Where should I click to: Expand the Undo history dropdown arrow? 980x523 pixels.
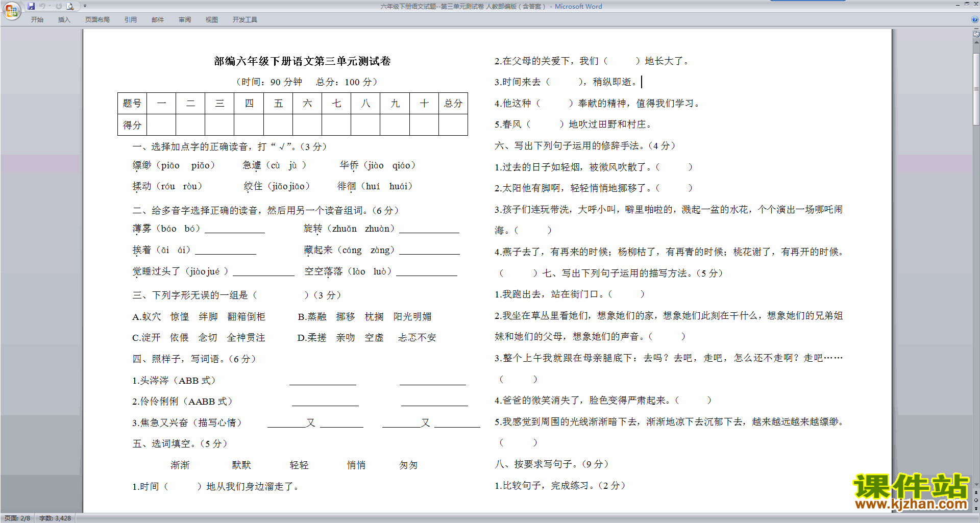pos(50,6)
